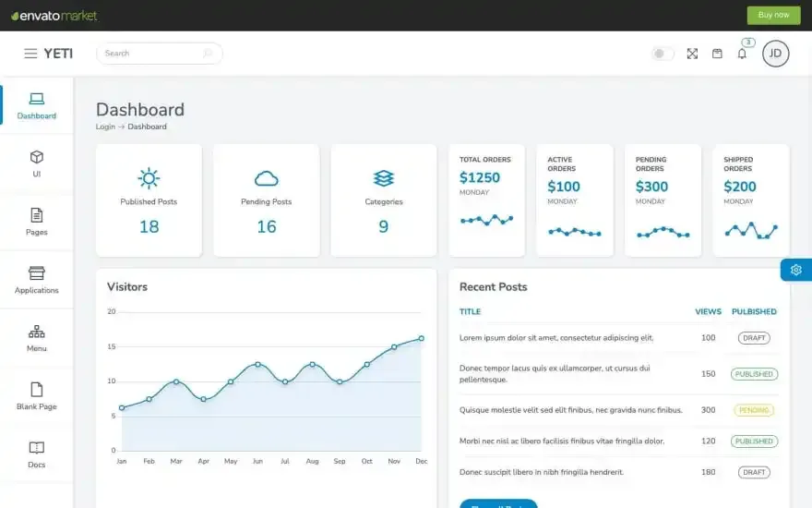Click the Recent Posts heading
The height and width of the screenshot is (508, 812).
(x=493, y=286)
